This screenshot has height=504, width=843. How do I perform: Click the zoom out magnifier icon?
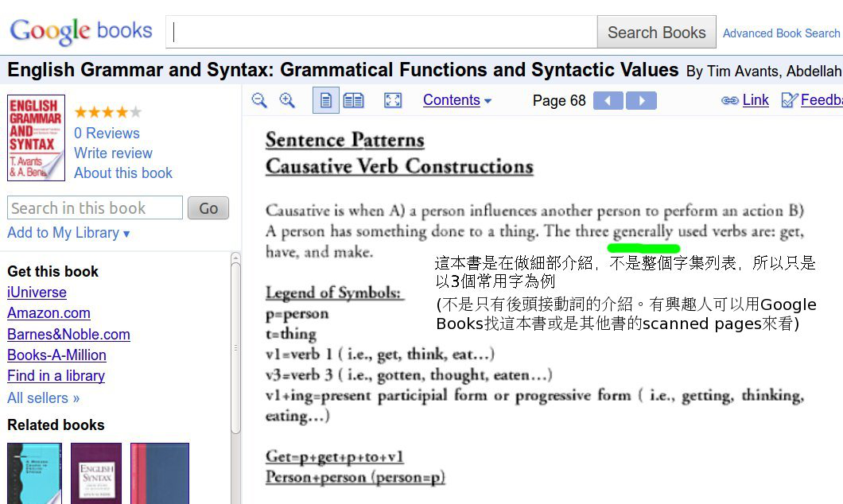259,100
